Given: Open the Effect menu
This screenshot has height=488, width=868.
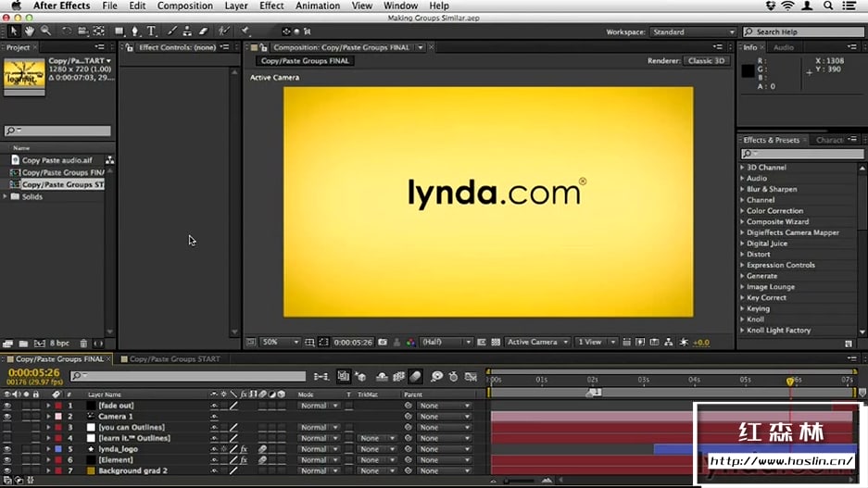Looking at the screenshot, I should [x=271, y=6].
